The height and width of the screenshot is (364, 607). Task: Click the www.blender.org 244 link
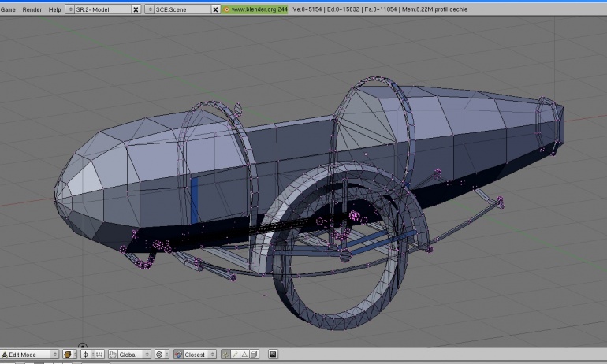pos(255,9)
